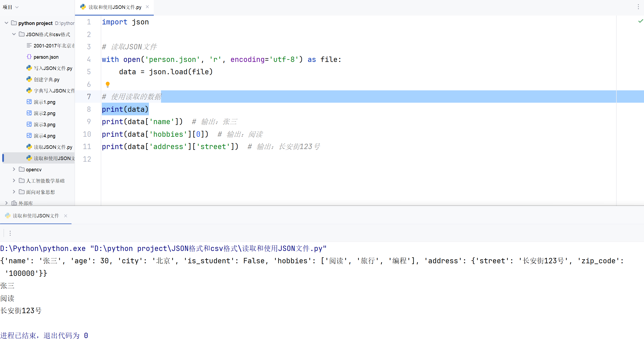
Task: Click line number 12 in the gutter
Action: (87, 159)
